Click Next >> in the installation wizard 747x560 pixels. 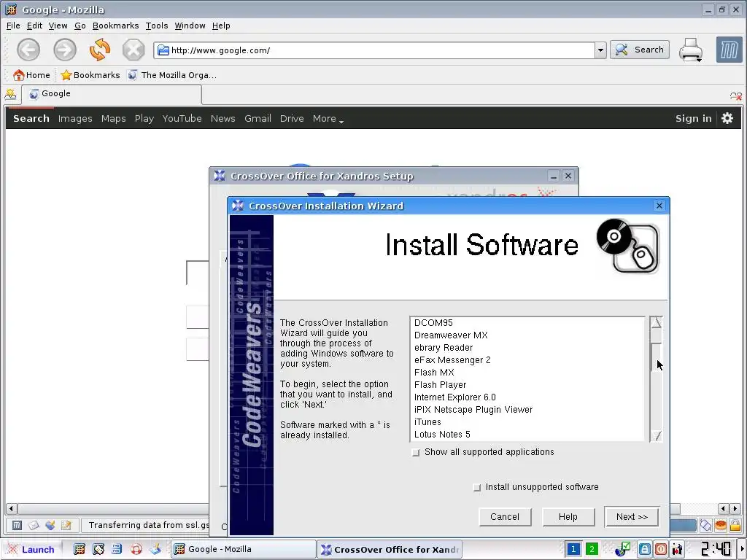(632, 517)
